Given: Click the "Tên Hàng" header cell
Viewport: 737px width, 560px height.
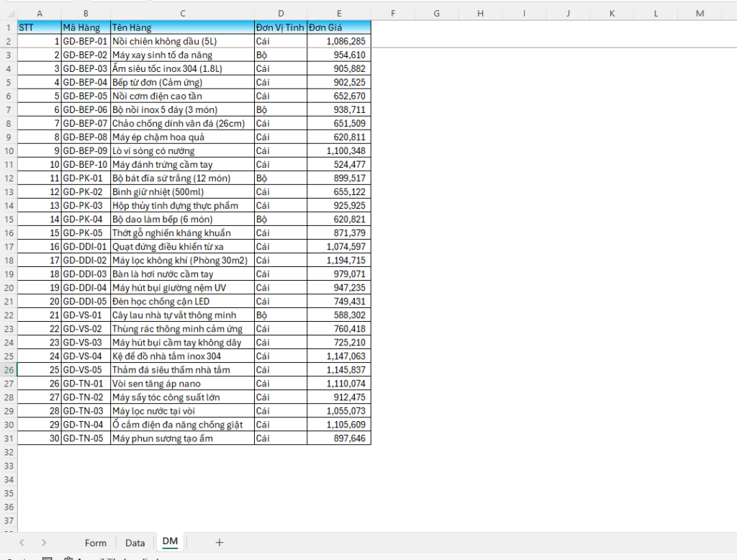Looking at the screenshot, I should (182, 27).
